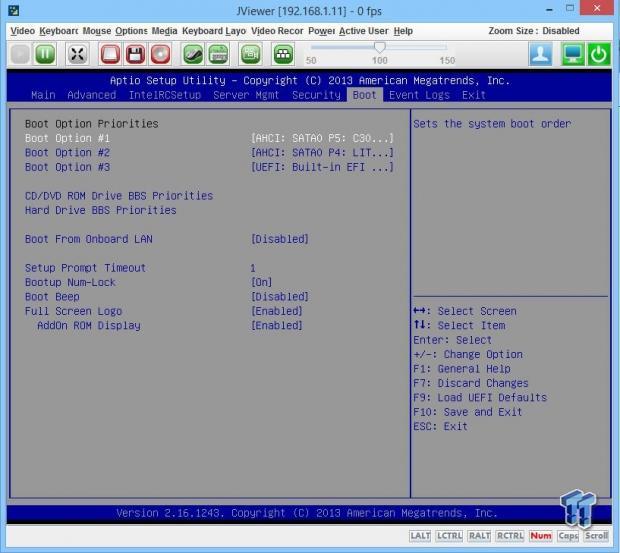This screenshot has width=620, height=553.
Task: Click the JViewer application icon in title bar
Action: (14, 10)
